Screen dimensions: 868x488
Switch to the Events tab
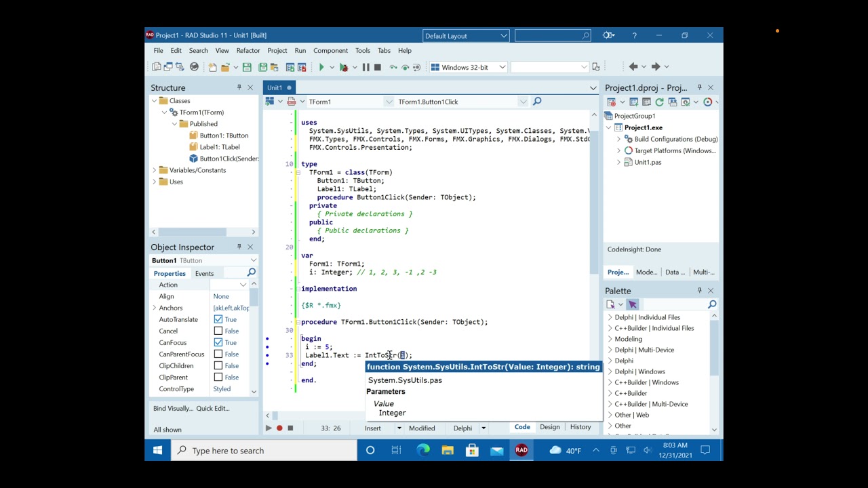click(x=204, y=273)
